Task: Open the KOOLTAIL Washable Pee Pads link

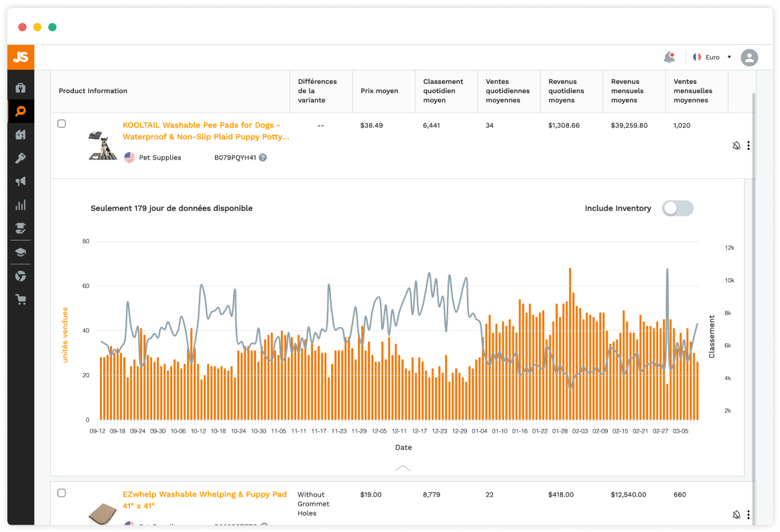Action: (206, 131)
